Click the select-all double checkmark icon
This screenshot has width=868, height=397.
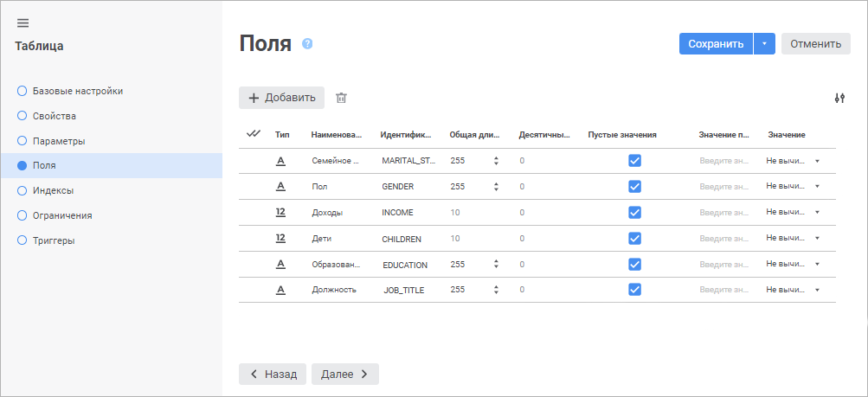[254, 134]
